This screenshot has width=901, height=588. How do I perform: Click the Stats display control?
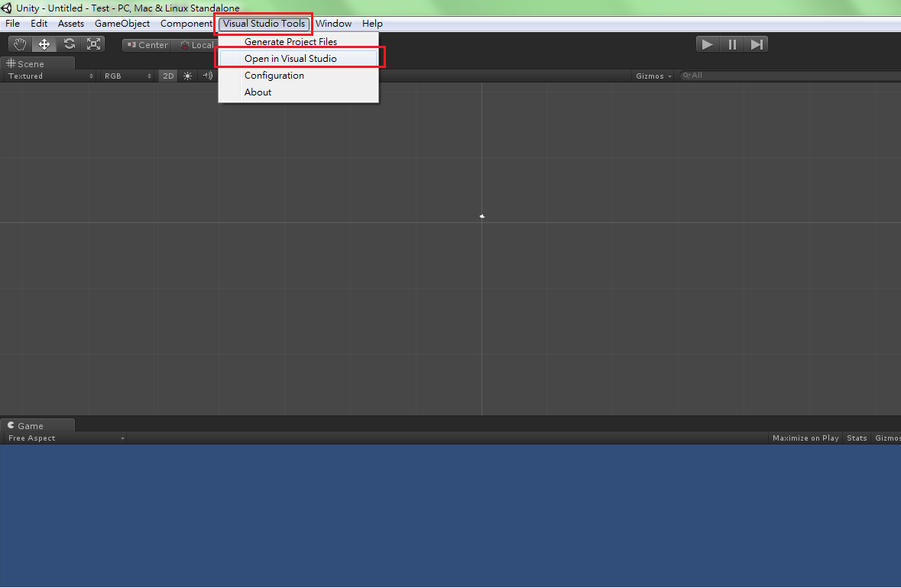point(857,438)
